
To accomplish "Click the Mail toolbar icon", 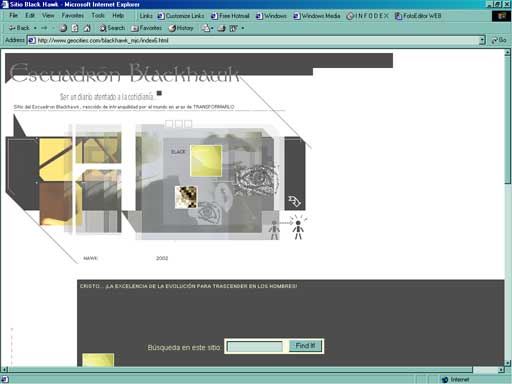I will [206, 28].
